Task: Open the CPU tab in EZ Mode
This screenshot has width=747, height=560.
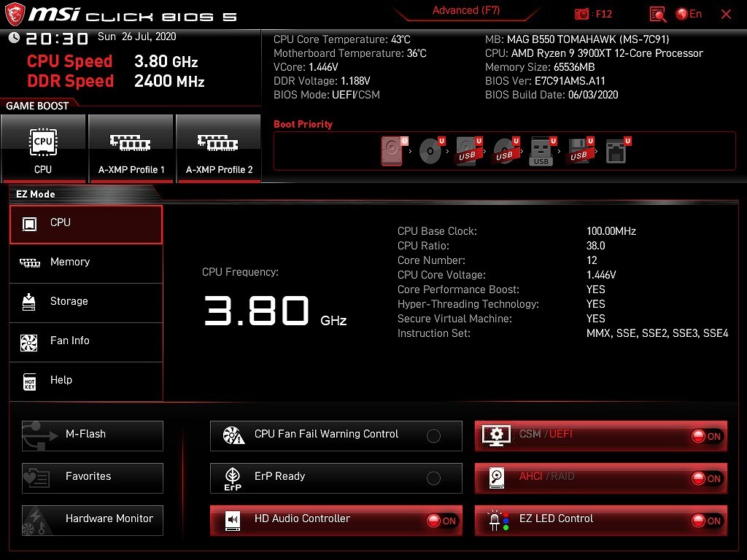Action: tap(86, 225)
